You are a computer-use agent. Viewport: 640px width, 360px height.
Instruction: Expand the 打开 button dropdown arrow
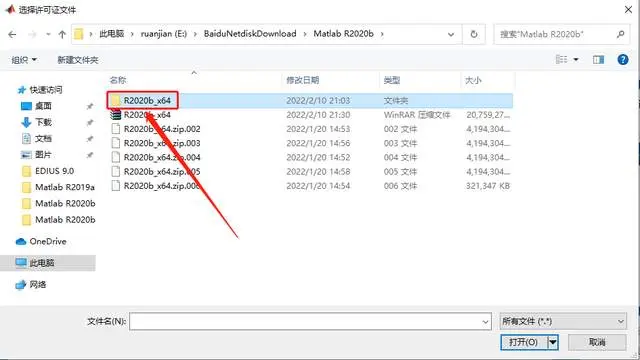[x=553, y=342]
